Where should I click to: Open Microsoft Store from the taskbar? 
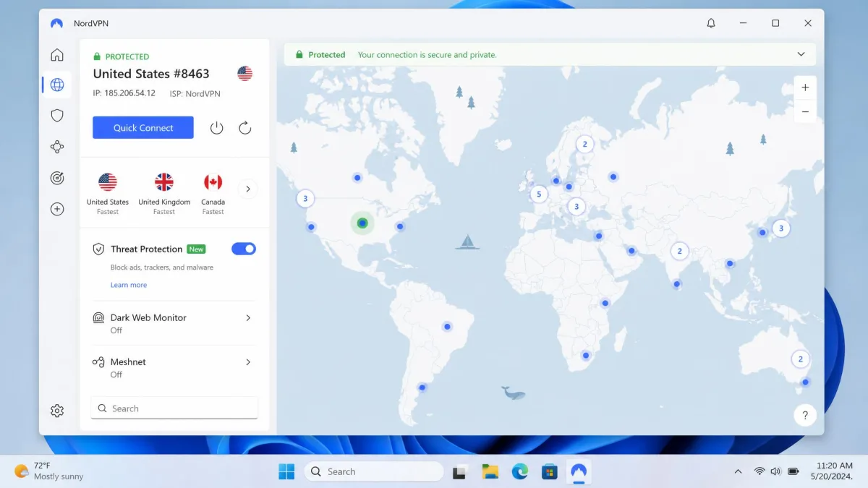point(550,471)
